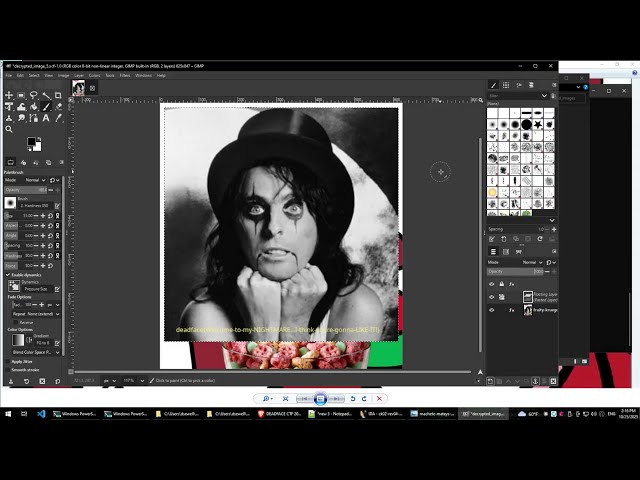
Task: Select the Text tool
Action: 46,118
